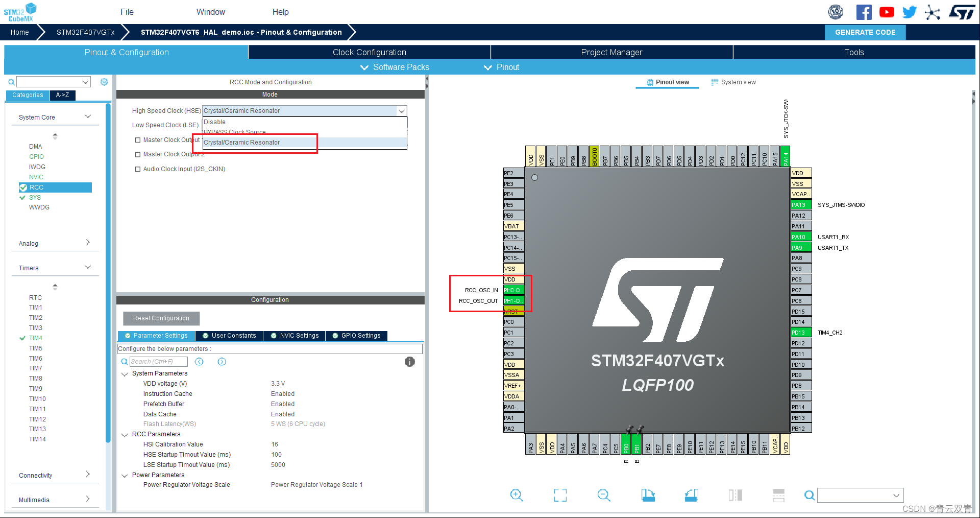Screen dimensions: 980x518
Task: Switch to Clock Configuration tab
Action: click(370, 52)
